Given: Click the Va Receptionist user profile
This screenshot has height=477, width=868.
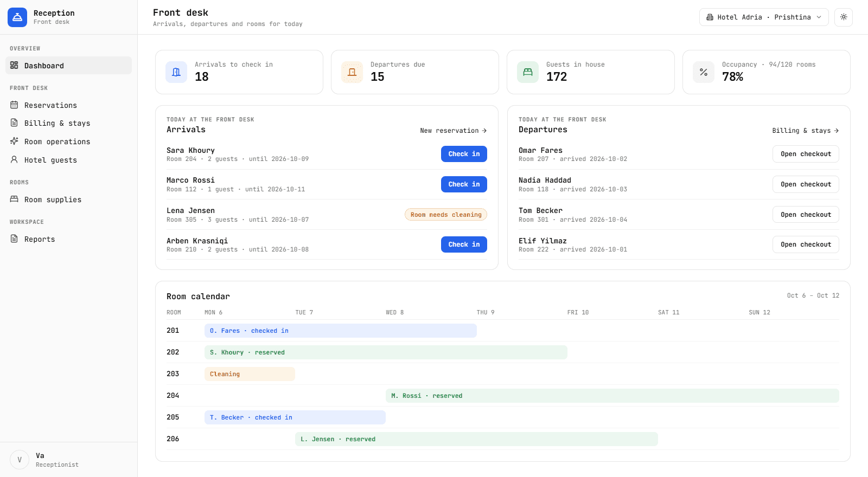Looking at the screenshot, I should tap(68, 460).
